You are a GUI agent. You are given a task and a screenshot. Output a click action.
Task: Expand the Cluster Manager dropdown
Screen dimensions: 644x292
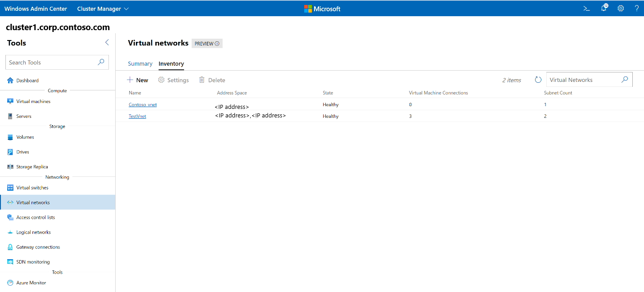tap(103, 8)
